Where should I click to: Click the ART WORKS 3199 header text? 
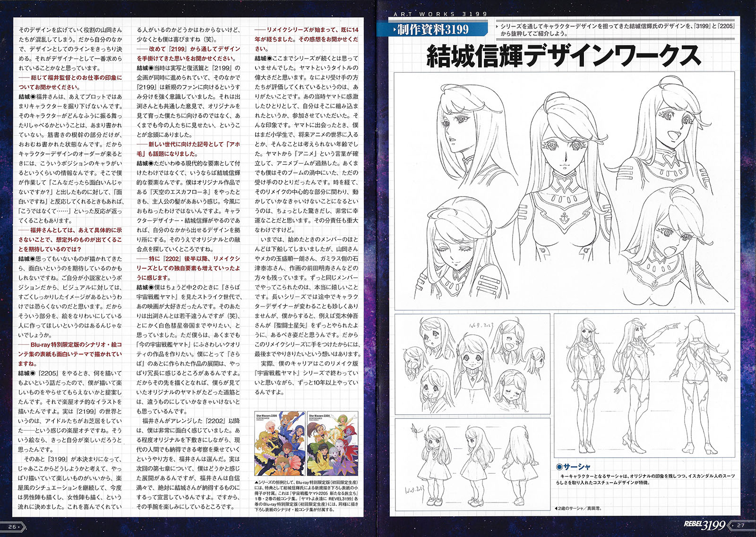coord(440,14)
